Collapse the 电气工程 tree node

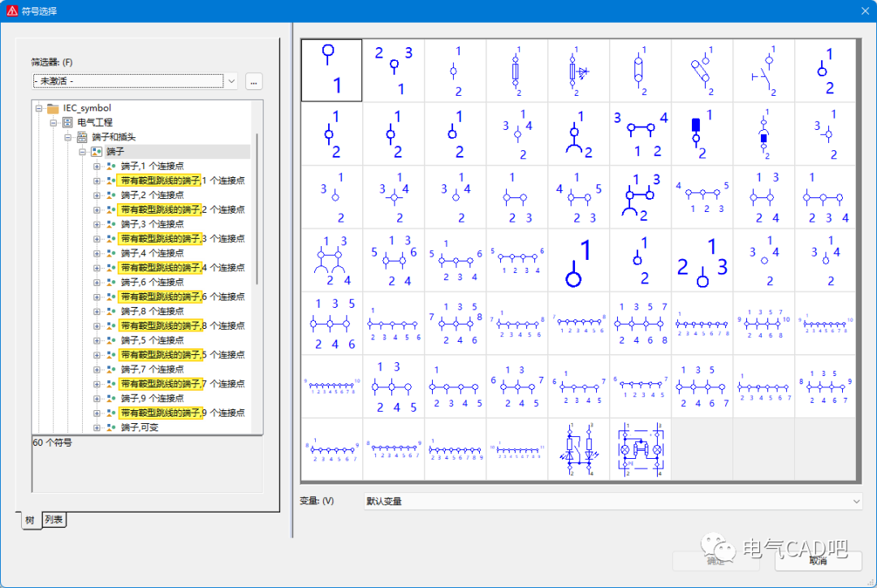[x=53, y=123]
